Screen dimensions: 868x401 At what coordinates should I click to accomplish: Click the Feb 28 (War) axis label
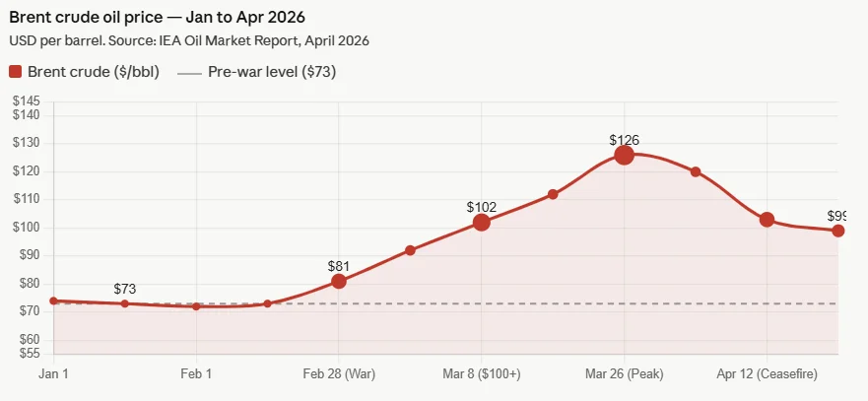point(339,374)
